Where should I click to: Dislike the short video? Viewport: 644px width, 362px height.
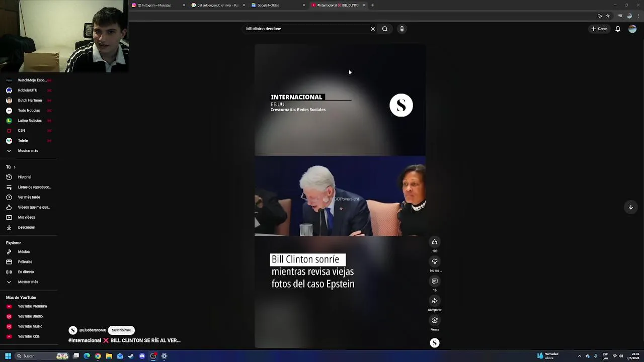coord(435,261)
